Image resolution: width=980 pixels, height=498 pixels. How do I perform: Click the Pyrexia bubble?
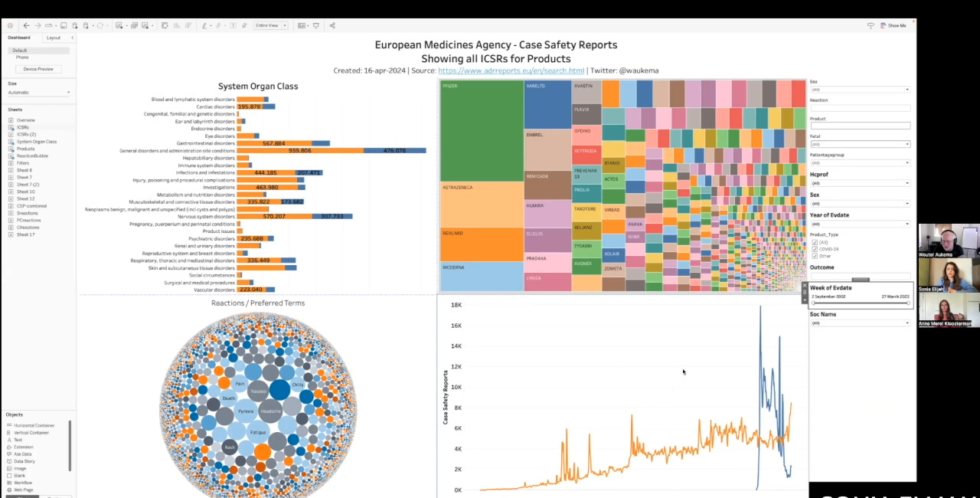point(245,411)
